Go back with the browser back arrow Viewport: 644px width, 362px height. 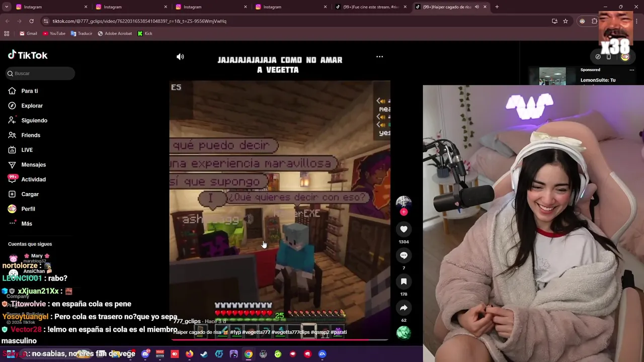[x=7, y=21]
